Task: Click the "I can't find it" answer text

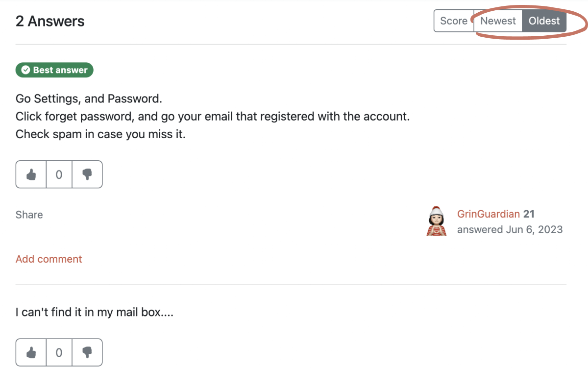Action: click(x=94, y=312)
